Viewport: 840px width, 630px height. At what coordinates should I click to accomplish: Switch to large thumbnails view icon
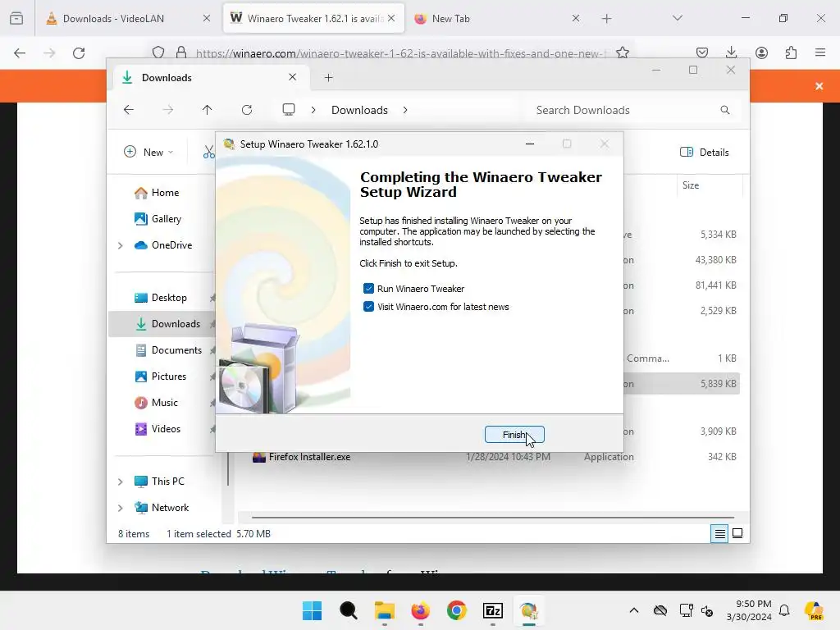(737, 533)
